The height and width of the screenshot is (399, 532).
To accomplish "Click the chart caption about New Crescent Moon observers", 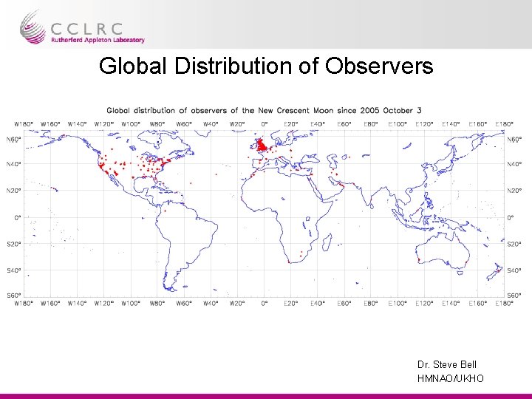I will coord(264,111).
